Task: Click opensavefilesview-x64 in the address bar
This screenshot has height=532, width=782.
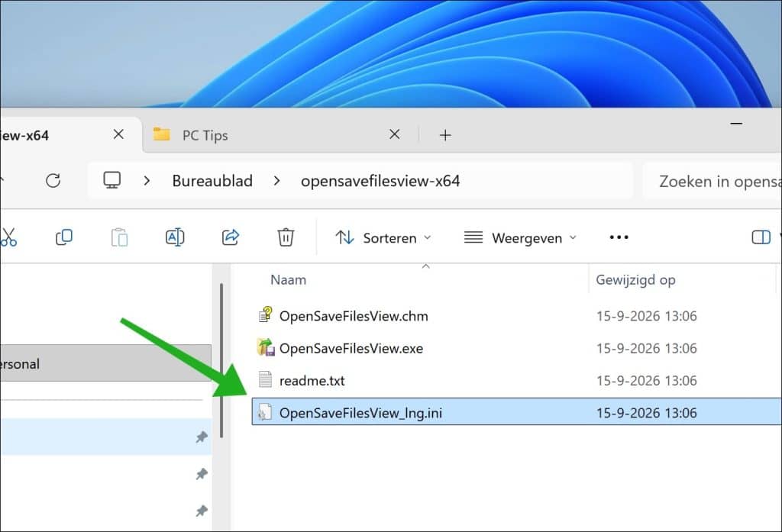Action: pyautogui.click(x=380, y=180)
